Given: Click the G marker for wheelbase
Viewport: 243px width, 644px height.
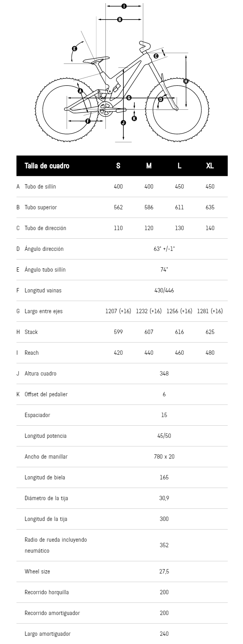Looking at the screenshot, I should click(129, 98).
